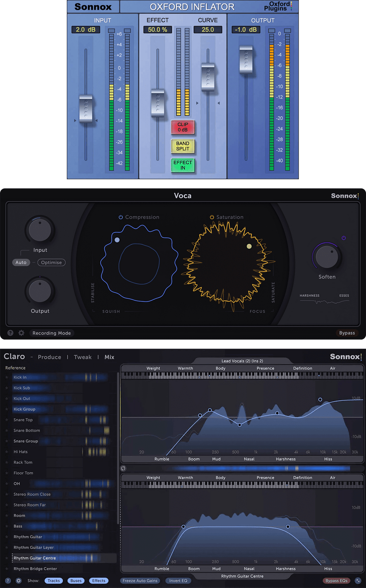This screenshot has height=588, width=366.
Task: Click the Inflator CURVE fader handle
Action: point(208,77)
